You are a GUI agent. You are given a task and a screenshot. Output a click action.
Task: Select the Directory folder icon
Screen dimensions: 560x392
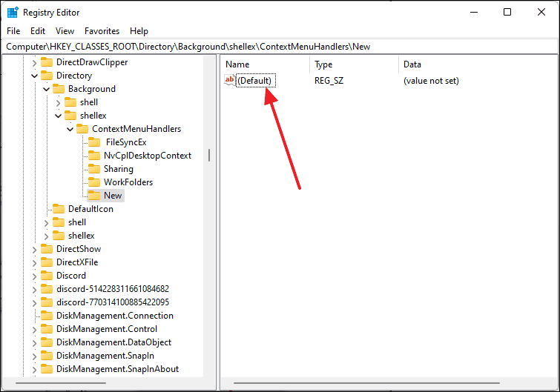47,76
